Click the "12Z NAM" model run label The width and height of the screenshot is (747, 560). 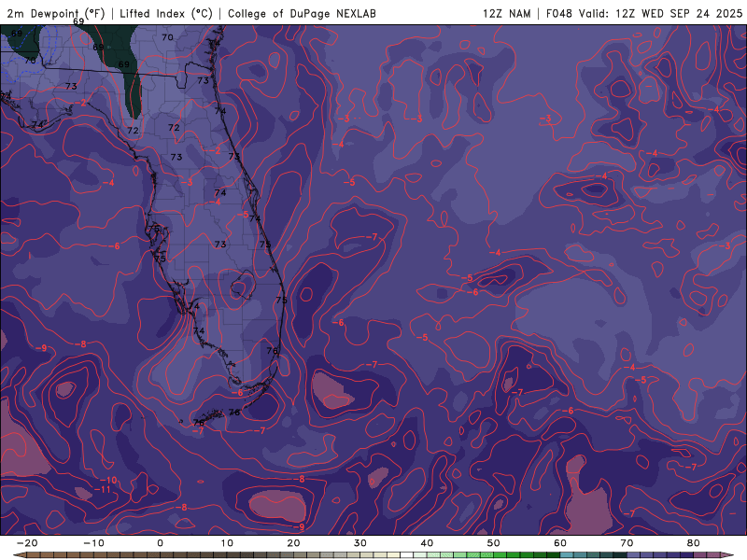[506, 13]
